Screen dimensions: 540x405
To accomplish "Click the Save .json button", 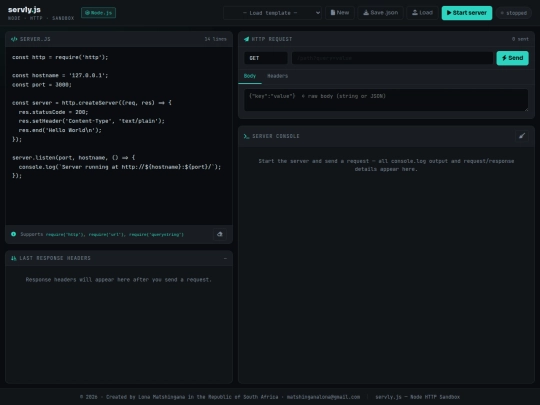I will coord(381,13).
